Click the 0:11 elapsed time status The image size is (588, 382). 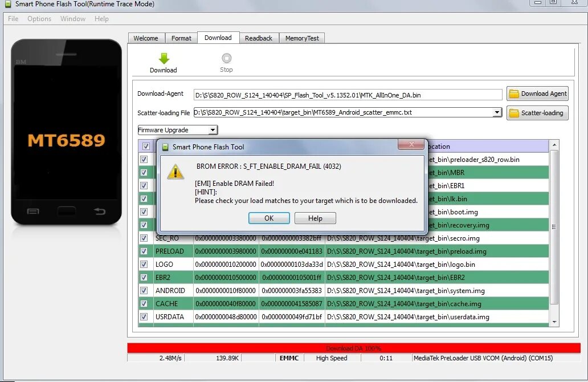[386, 358]
